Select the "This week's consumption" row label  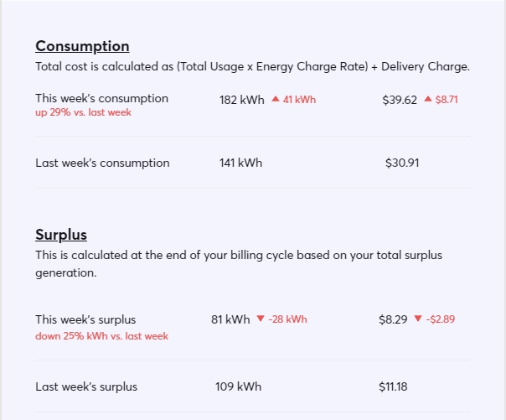[101, 98]
